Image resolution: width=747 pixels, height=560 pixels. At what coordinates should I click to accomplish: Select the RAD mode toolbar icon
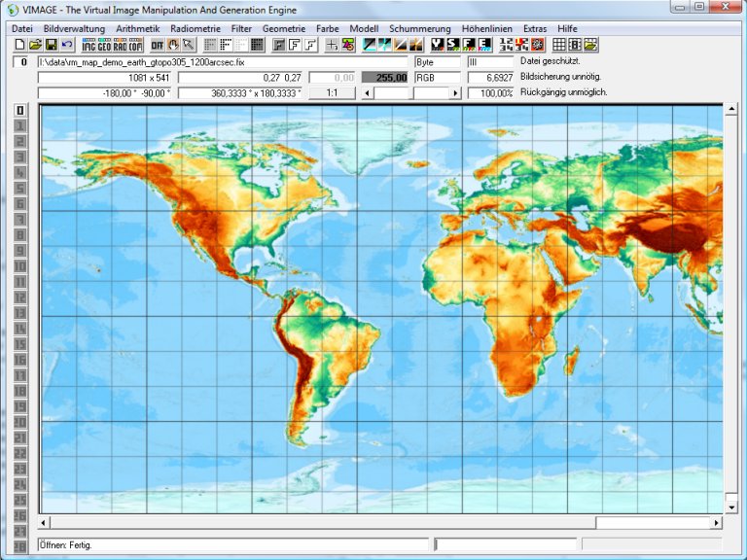click(x=120, y=45)
